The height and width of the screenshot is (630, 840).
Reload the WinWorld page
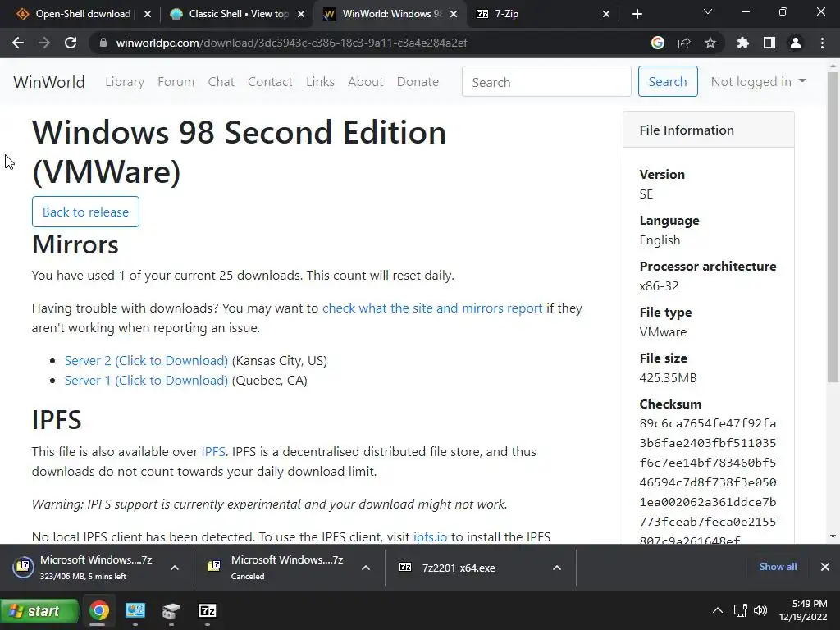click(x=71, y=43)
